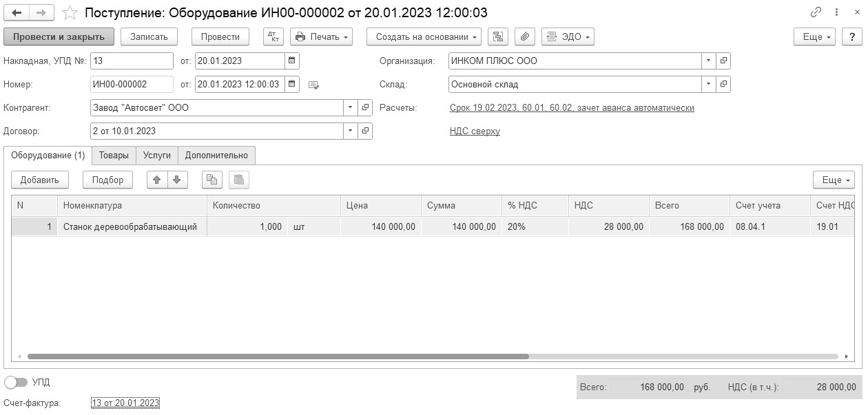Screen dimensions: 868x415
Task: Add document to favorites with star icon
Action: pyautogui.click(x=70, y=12)
